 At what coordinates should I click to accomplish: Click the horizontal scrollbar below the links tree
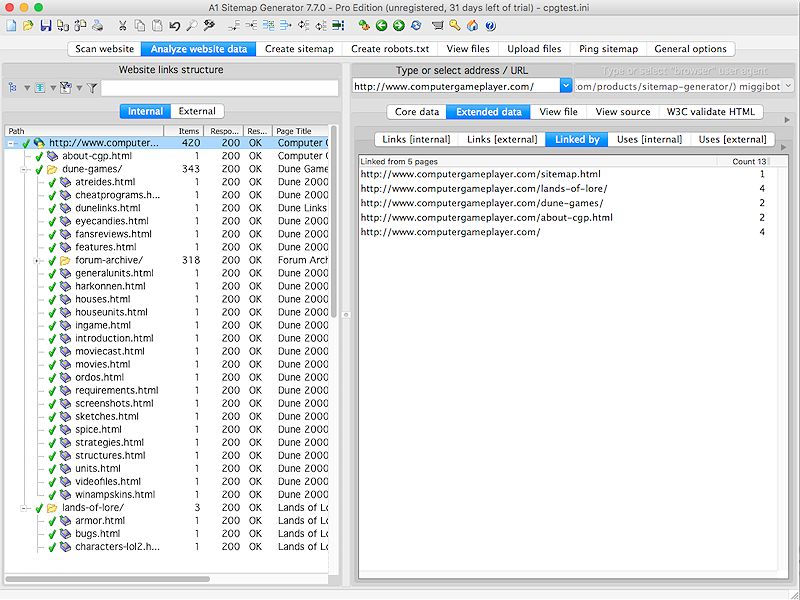[107, 579]
